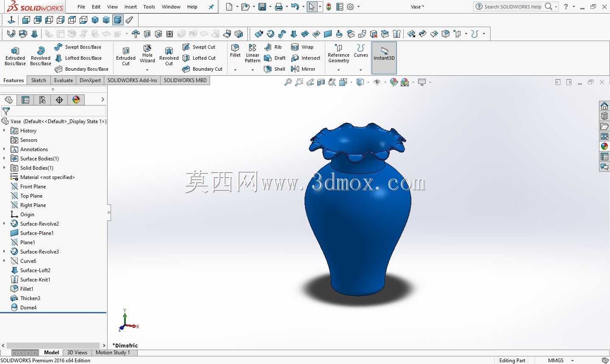Image resolution: width=610 pixels, height=364 pixels.
Task: Click the Rib tool
Action: point(273,47)
